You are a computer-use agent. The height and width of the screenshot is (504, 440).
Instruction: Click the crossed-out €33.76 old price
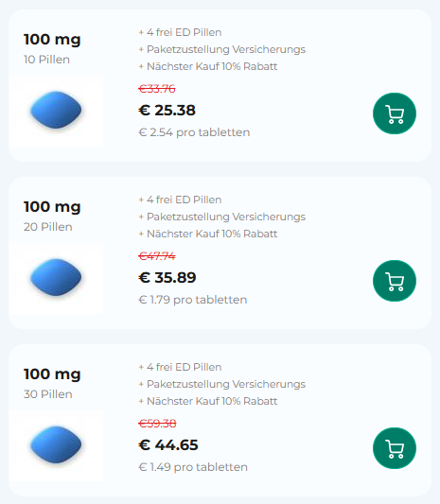pyautogui.click(x=157, y=89)
